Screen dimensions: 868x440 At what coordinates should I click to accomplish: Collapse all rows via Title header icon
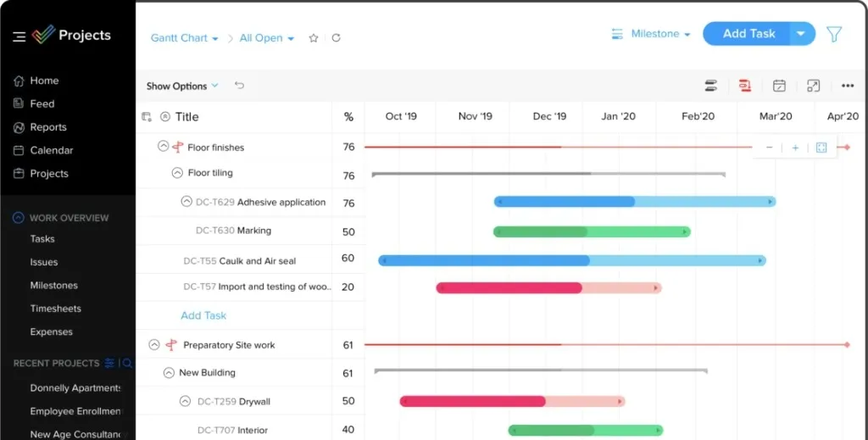(x=165, y=117)
